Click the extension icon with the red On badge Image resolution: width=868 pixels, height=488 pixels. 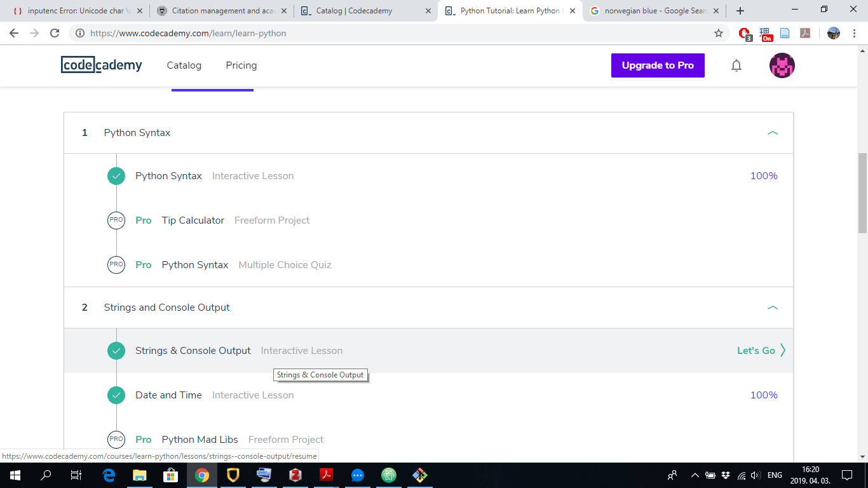[x=766, y=34]
